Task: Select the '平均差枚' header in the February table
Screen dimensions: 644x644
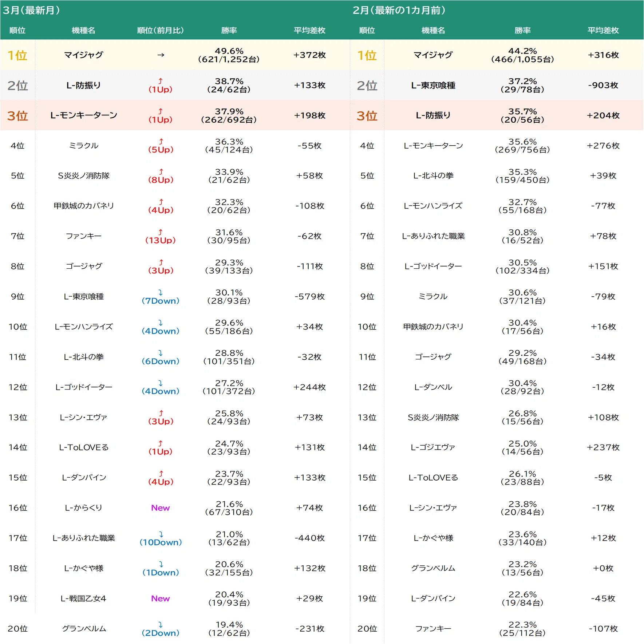Action: click(x=603, y=30)
